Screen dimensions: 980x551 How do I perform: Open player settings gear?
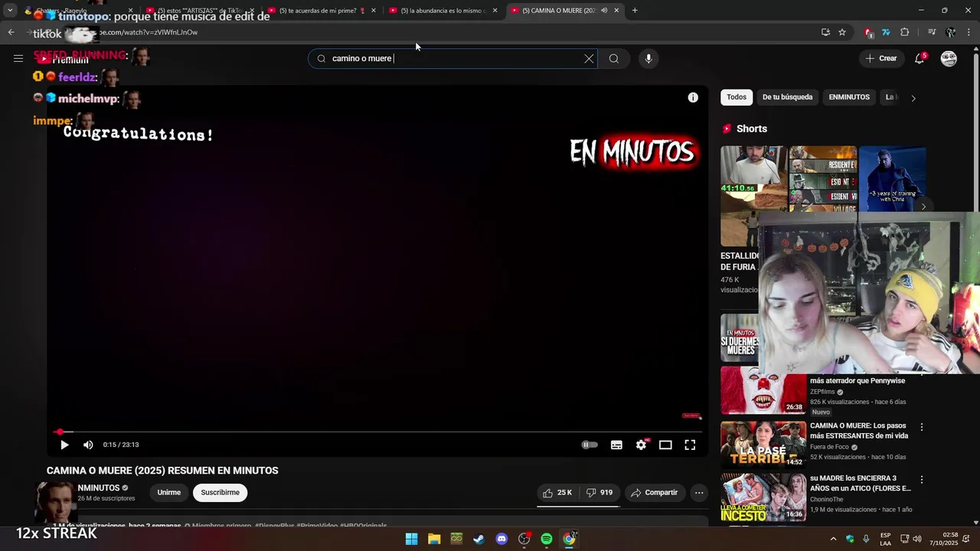click(x=642, y=445)
